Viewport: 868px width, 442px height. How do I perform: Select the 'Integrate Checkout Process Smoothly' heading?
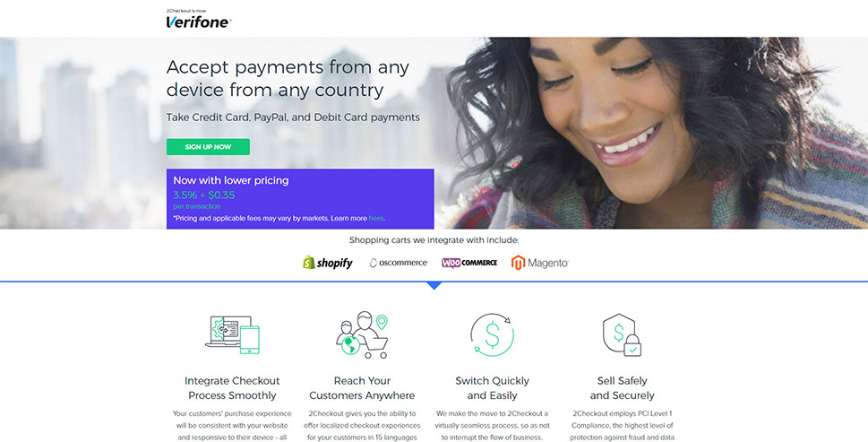[x=232, y=387]
